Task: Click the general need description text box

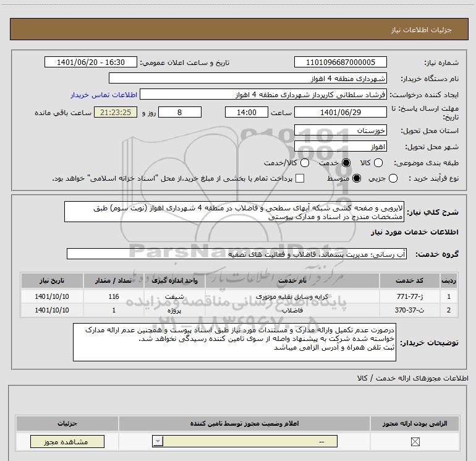Action: (234, 212)
